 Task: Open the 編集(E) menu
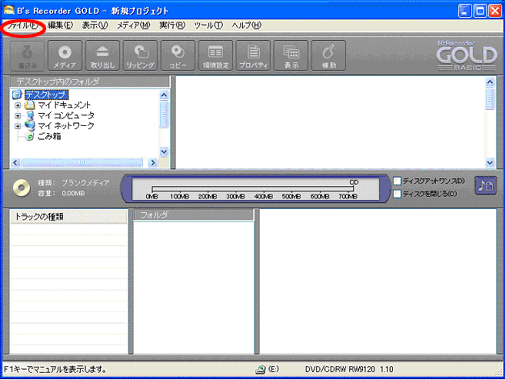[x=60, y=25]
